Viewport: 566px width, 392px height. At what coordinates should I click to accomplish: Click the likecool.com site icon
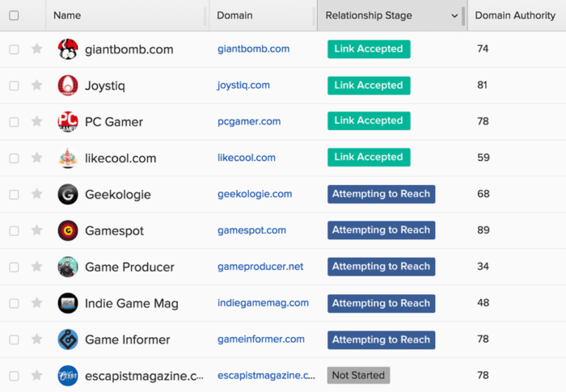[68, 158]
